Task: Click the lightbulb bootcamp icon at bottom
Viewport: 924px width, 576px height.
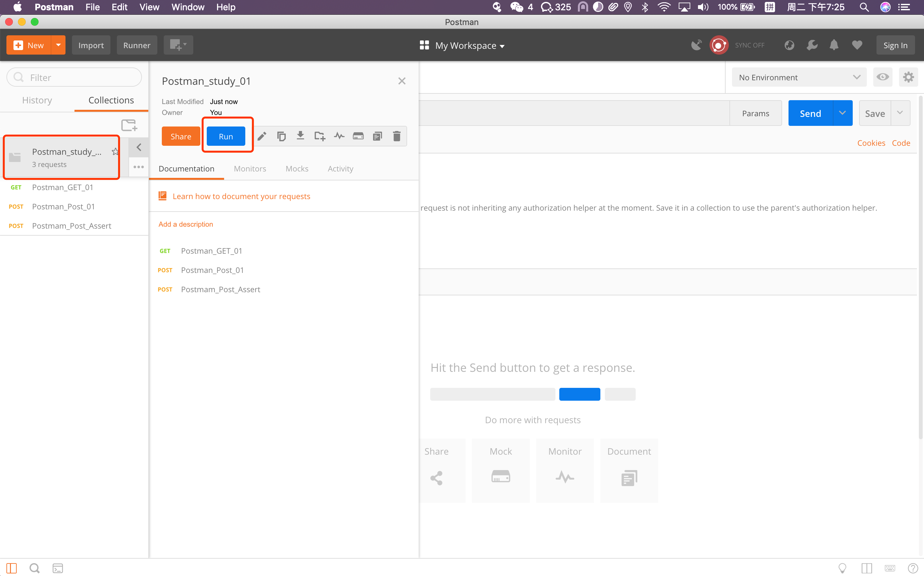Action: pyautogui.click(x=842, y=568)
